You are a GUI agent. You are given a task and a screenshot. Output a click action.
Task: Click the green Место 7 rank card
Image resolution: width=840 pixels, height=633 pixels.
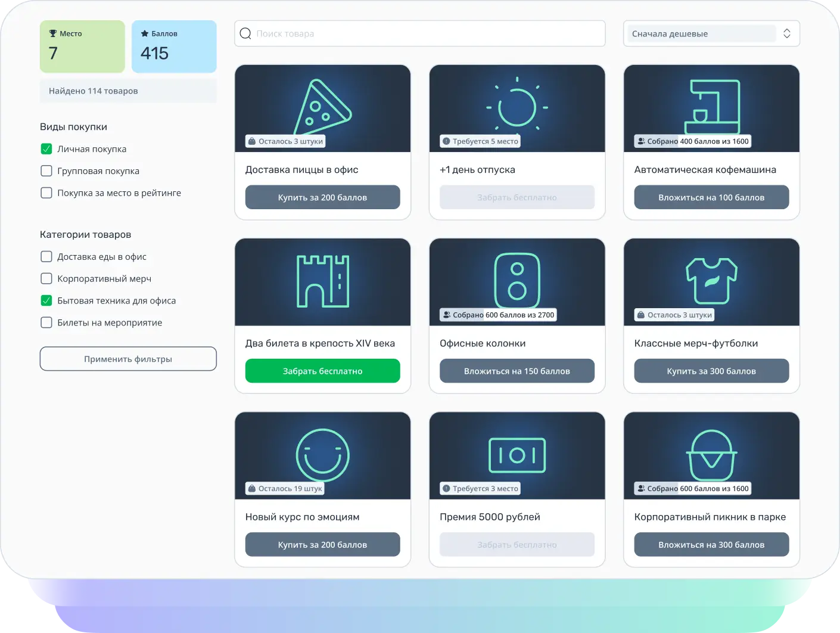[82, 46]
